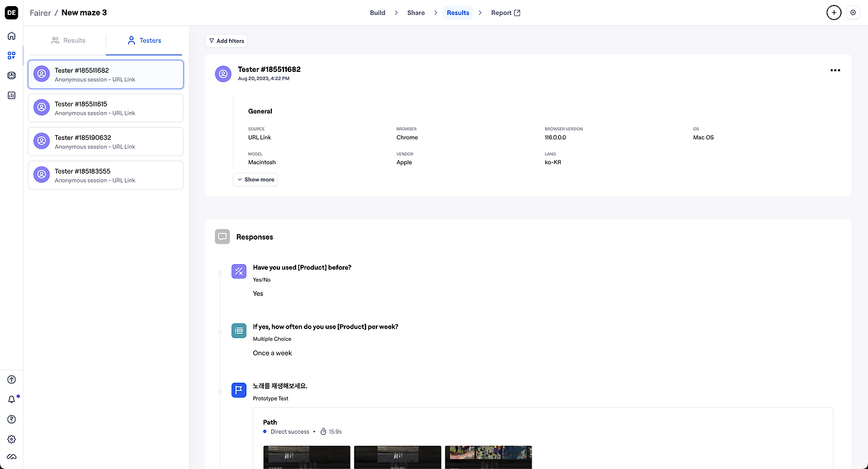The height and width of the screenshot is (469, 868).
Task: Click the 'Aug 20, 2023, 4:22 PM' timestamp
Action: pos(264,79)
